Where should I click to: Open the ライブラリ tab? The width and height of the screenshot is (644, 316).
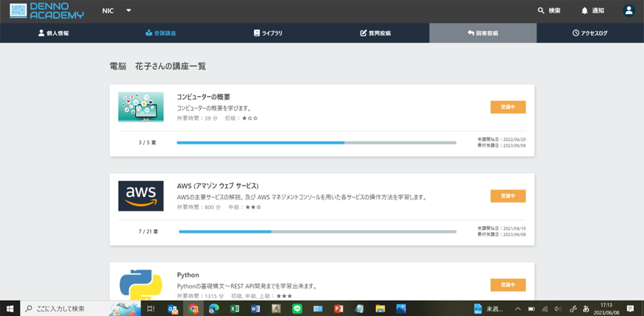[x=268, y=33]
